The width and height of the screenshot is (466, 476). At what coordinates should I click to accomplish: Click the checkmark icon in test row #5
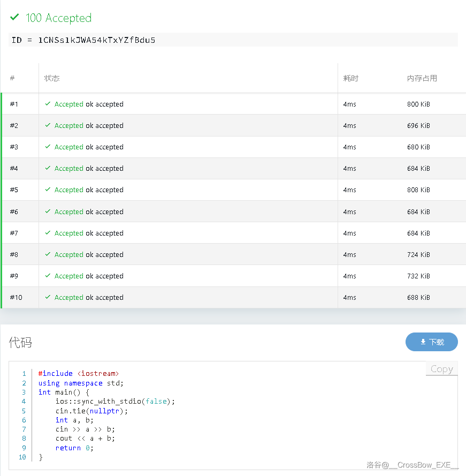tap(48, 190)
